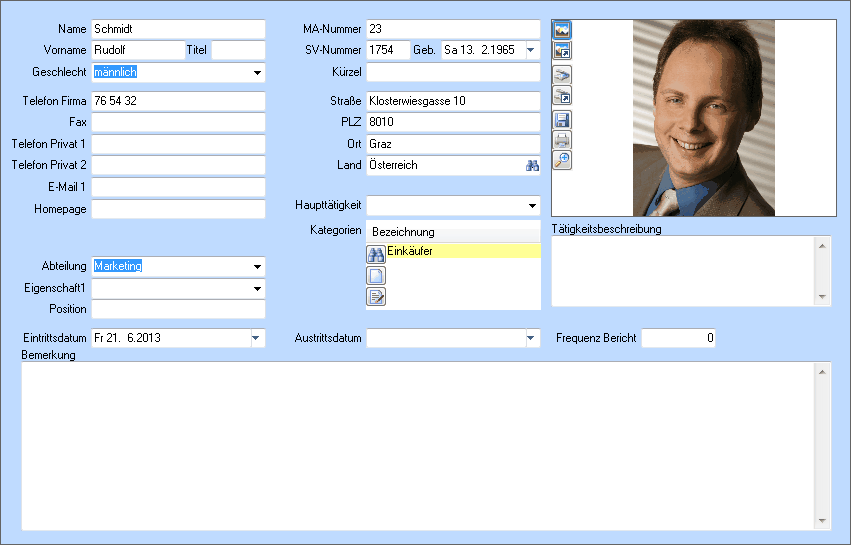This screenshot has width=851, height=545.
Task: Expand the Eigenschaft1 dropdown
Action: tap(257, 289)
